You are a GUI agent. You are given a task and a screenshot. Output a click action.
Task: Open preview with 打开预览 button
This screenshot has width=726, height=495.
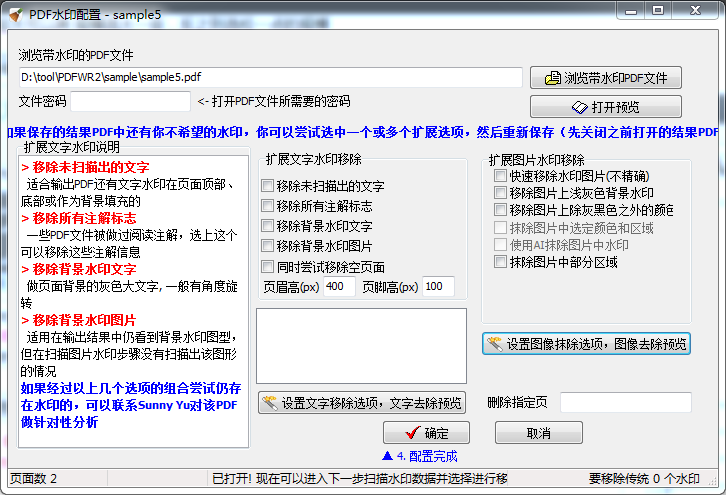(606, 107)
